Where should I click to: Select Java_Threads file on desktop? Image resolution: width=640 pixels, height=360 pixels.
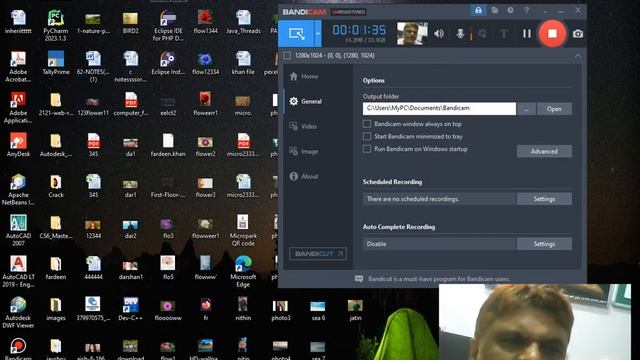point(243,21)
